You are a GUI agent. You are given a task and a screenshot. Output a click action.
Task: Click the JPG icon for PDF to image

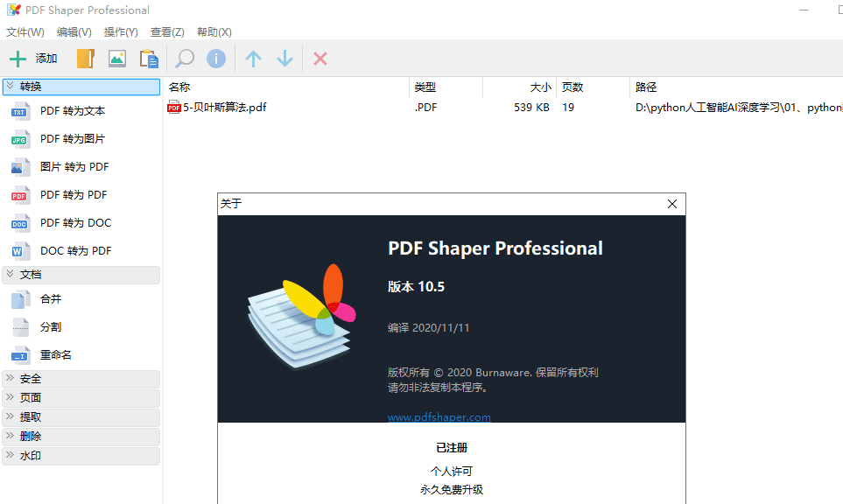pyautogui.click(x=20, y=139)
